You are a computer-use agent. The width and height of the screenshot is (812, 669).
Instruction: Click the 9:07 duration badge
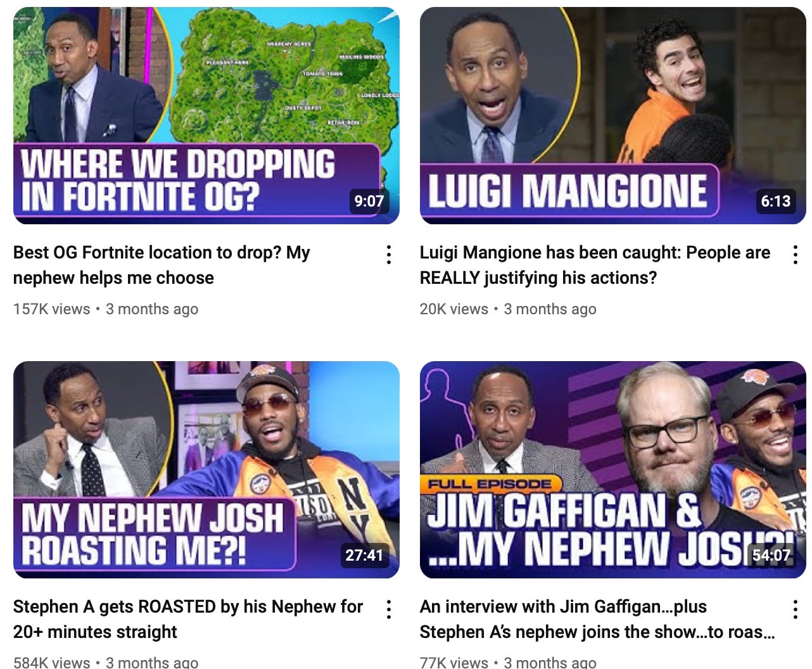pos(369,201)
